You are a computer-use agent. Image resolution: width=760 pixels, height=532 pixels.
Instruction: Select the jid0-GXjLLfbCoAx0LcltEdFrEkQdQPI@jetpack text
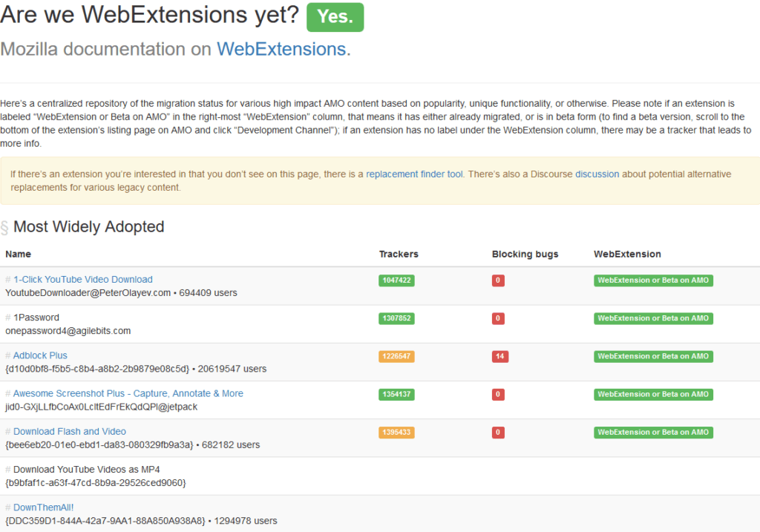point(101,407)
